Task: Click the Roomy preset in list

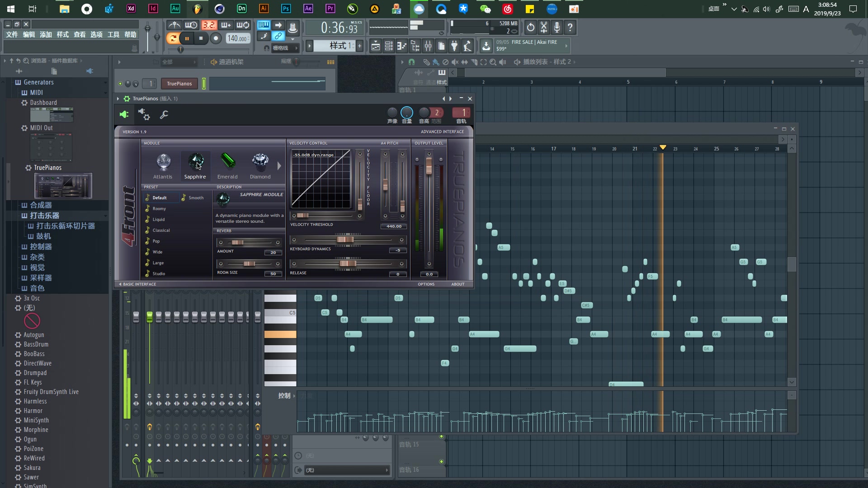Action: click(159, 208)
